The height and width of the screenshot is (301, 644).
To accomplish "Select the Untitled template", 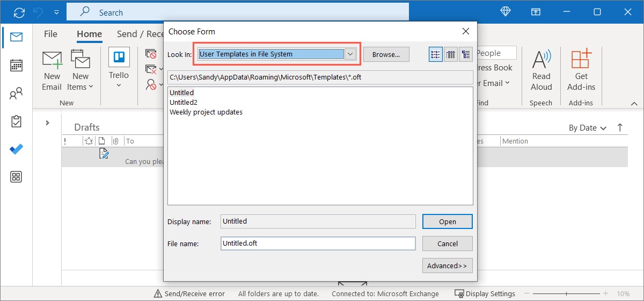I will point(181,92).
